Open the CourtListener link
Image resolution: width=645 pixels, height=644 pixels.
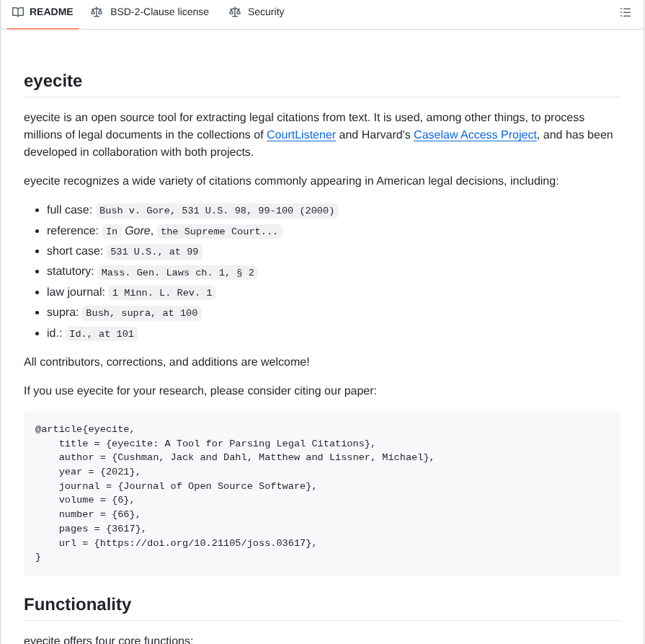tap(301, 135)
